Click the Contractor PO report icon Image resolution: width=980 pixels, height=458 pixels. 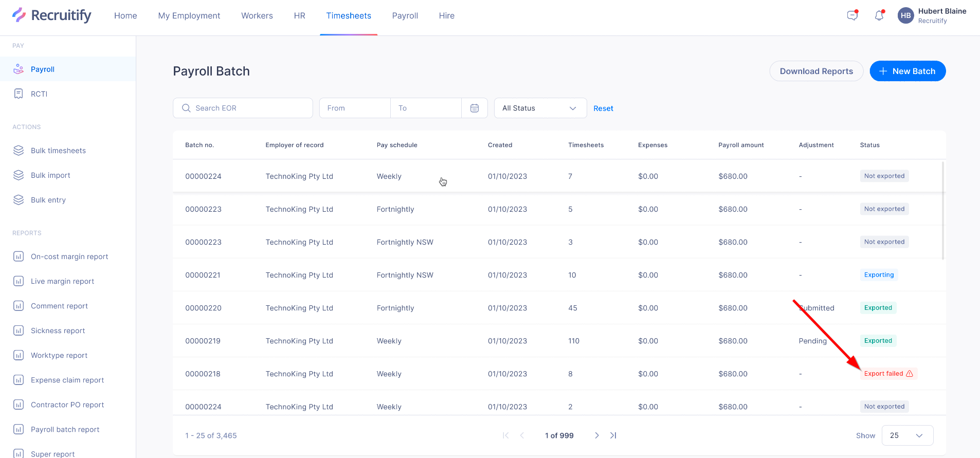pyautogui.click(x=19, y=404)
